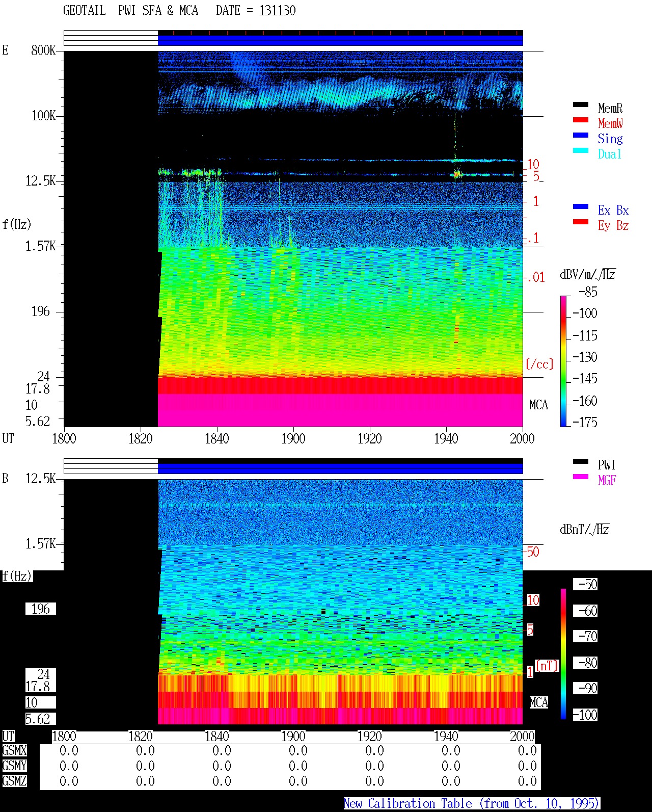The width and height of the screenshot is (652, 812).
Task: Click the GSMX row label
Action: pos(14,751)
